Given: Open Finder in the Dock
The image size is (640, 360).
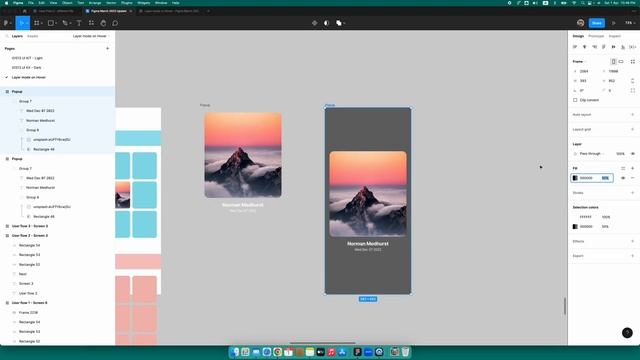Looking at the screenshot, I should pyautogui.click(x=235, y=352).
